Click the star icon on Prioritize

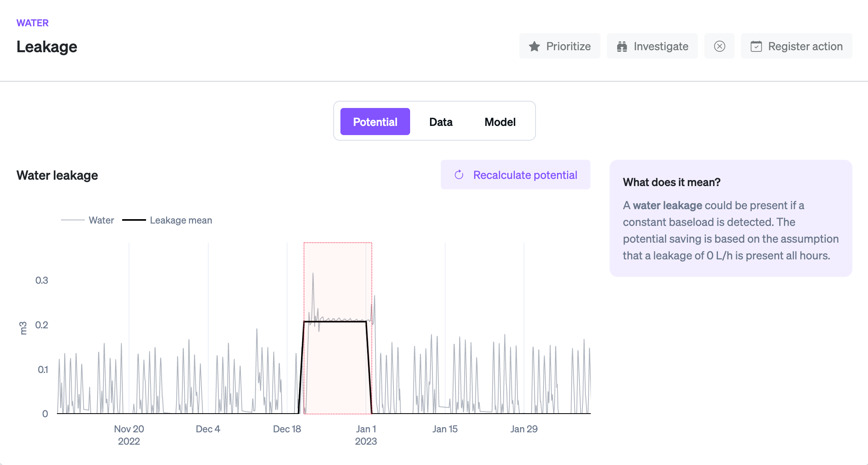(x=534, y=47)
